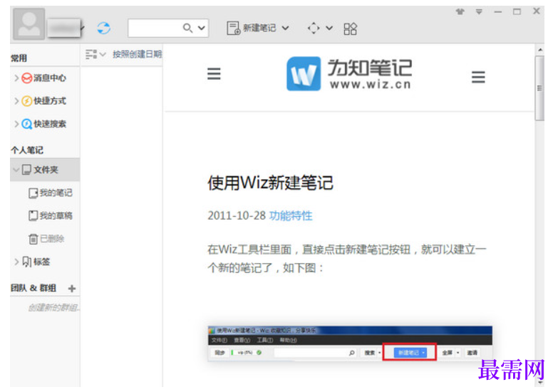This screenshot has width=558, height=392.
Task: Open the list view mode dropdown chevron
Action: click(x=103, y=54)
